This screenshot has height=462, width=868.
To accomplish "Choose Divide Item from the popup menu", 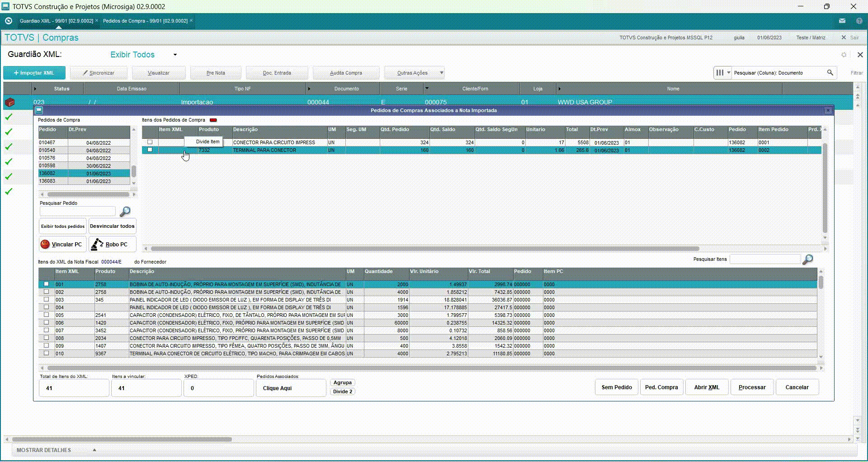I will tap(208, 142).
